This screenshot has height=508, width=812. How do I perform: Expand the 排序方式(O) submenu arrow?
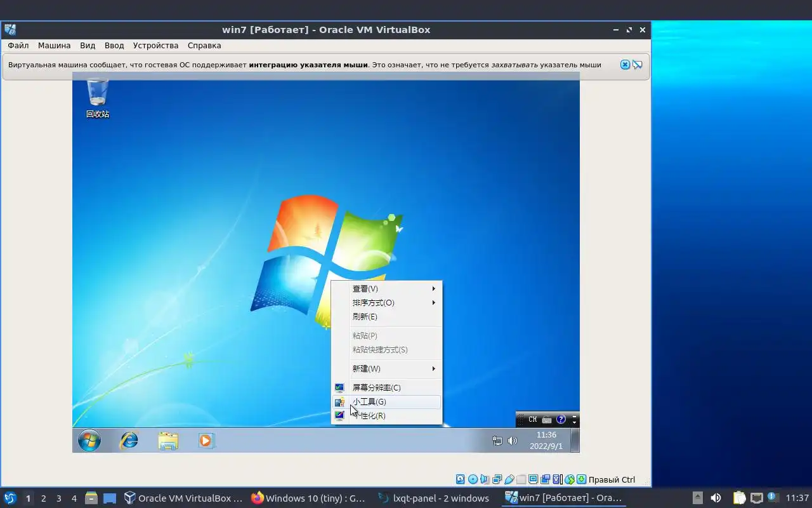[434, 303]
